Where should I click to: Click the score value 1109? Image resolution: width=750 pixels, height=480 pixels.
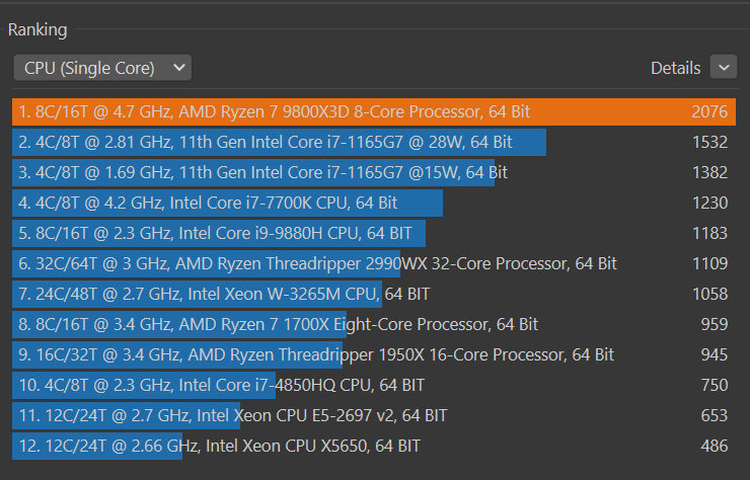pyautogui.click(x=710, y=263)
